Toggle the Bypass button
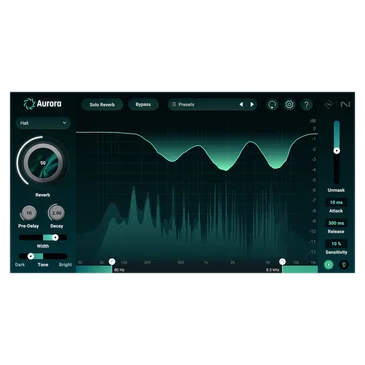The image size is (365, 365). (x=143, y=105)
